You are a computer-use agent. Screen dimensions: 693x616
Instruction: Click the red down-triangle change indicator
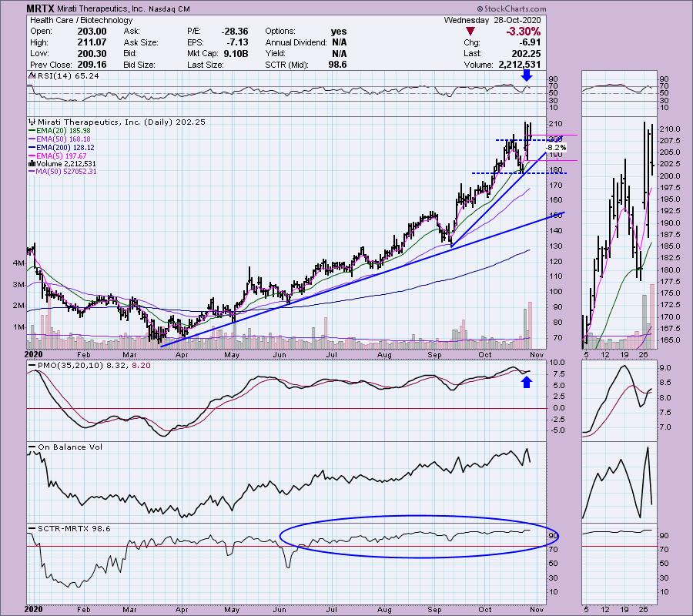pyautogui.click(x=470, y=32)
